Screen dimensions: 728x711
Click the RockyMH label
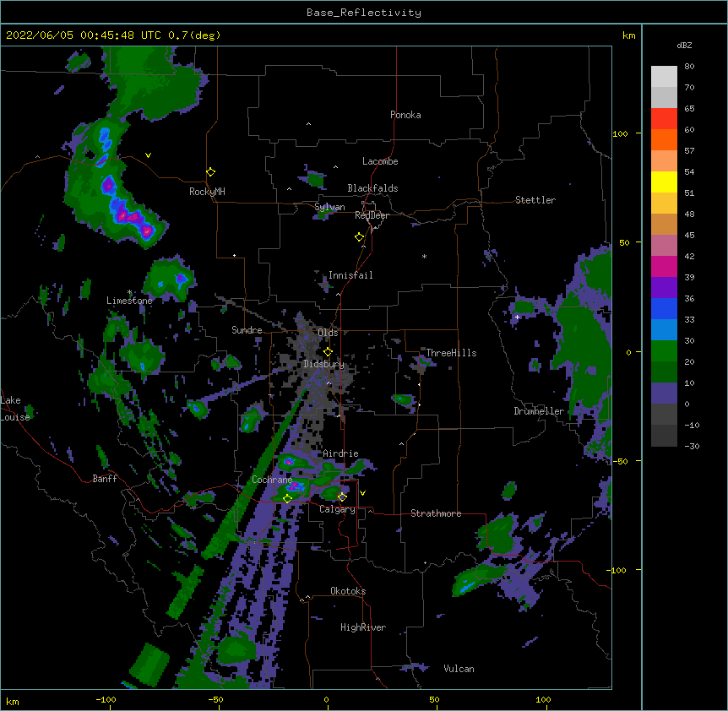click(207, 192)
